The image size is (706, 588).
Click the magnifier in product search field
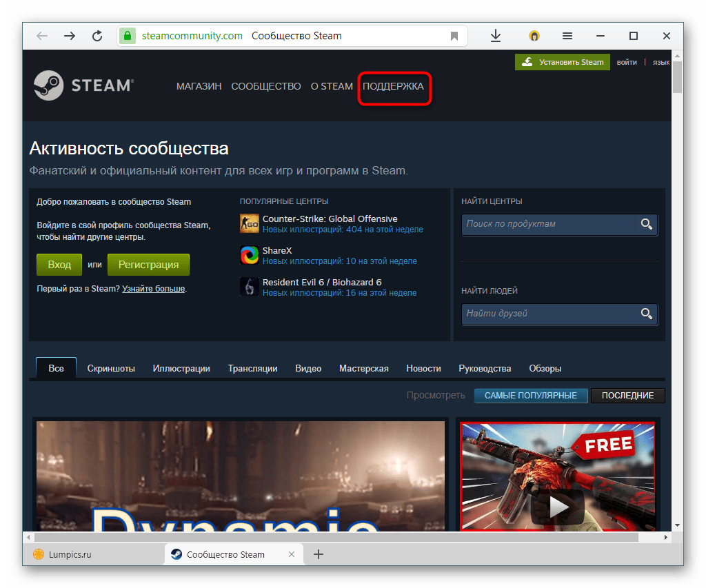(647, 224)
